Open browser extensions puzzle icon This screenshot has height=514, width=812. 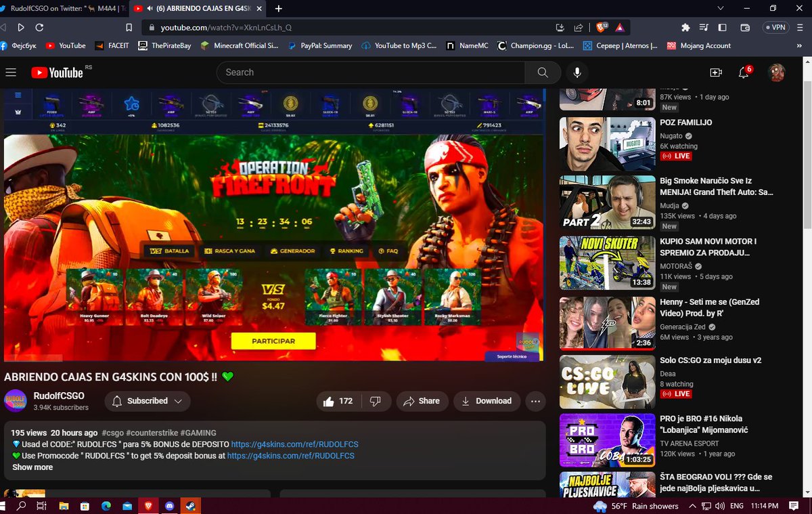coord(685,28)
